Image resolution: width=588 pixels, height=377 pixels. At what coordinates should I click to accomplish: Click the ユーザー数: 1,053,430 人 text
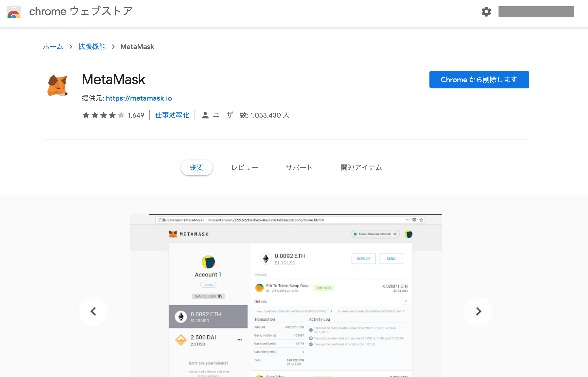251,115
